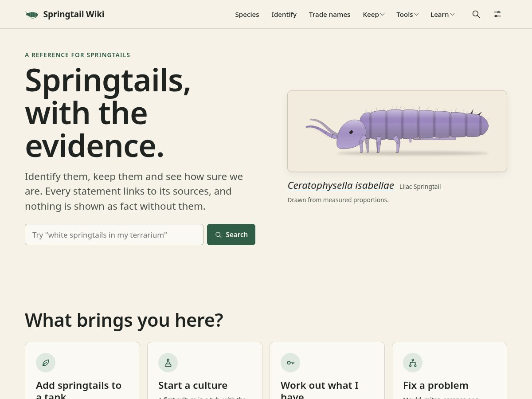Screen dimensions: 532x399
Task: Click the Springtail Wiki logo icon
Action: point(31,15)
